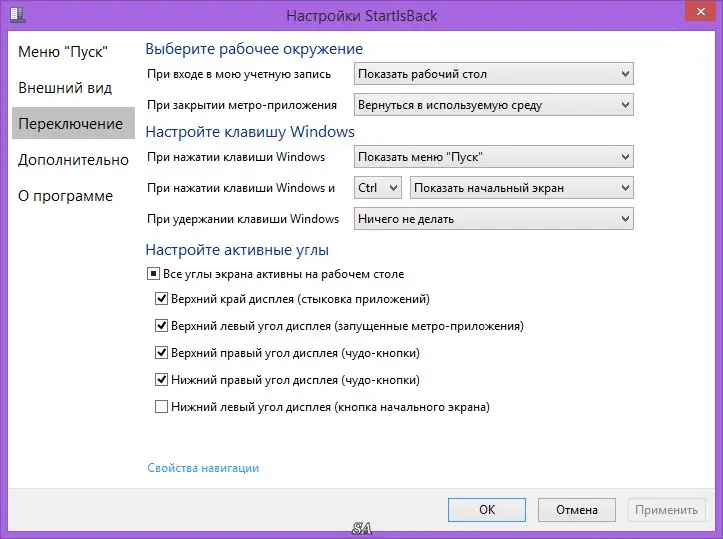Open the Свойства навигации link
The width and height of the screenshot is (723, 539).
pos(203,468)
